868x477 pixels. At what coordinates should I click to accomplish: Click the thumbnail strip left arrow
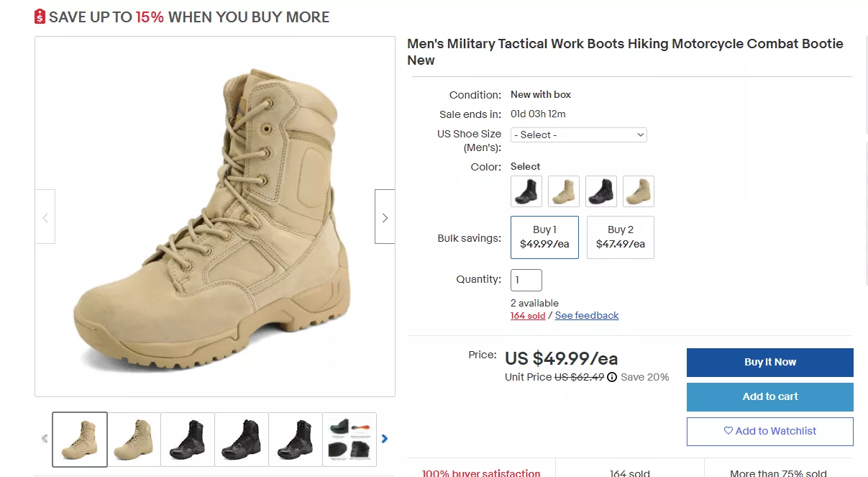pyautogui.click(x=45, y=438)
